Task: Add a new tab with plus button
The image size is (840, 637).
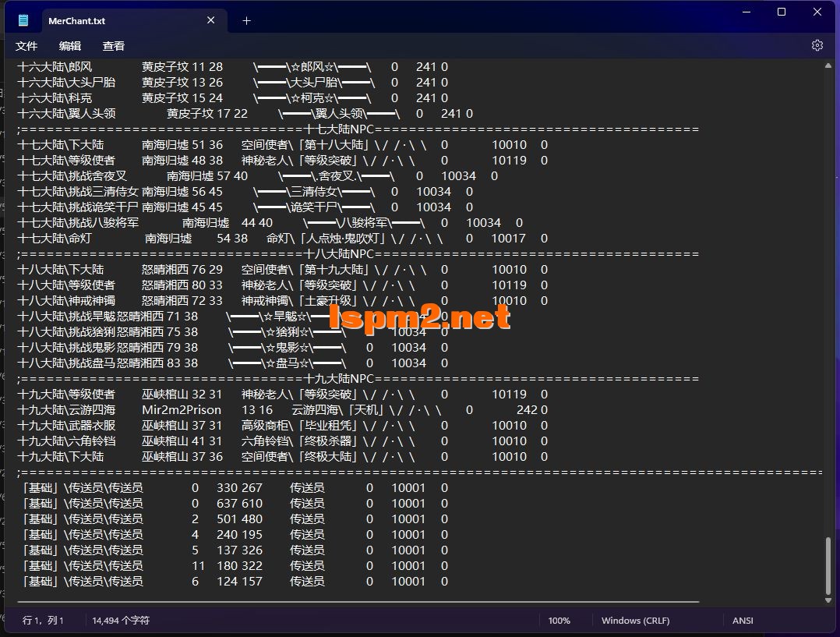Action: pos(246,21)
